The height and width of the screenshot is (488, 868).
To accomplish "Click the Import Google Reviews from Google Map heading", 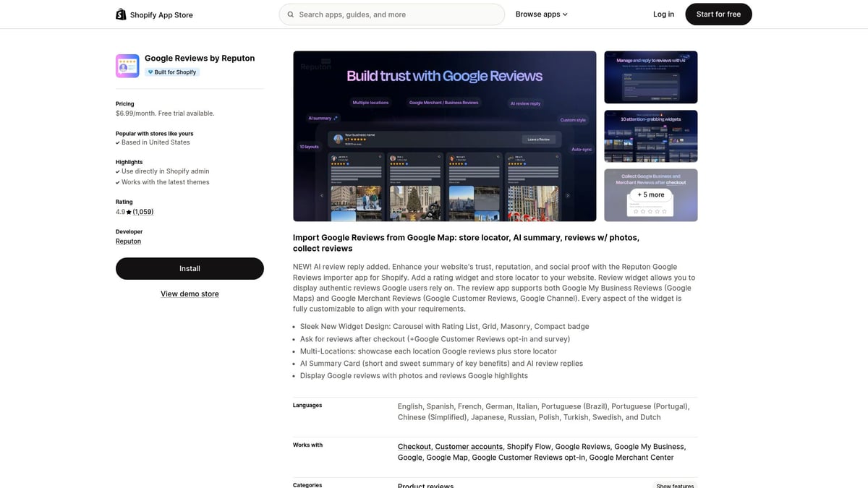I will pyautogui.click(x=466, y=243).
